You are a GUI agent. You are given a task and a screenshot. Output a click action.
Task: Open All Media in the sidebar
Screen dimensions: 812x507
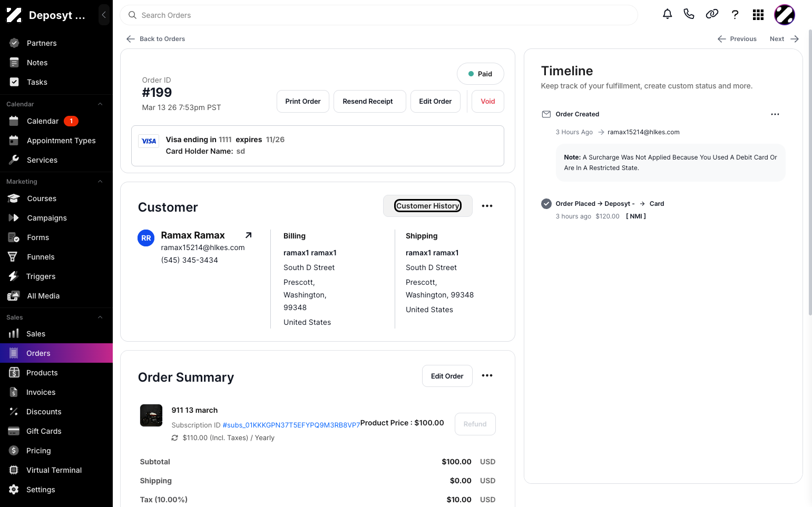(56, 296)
